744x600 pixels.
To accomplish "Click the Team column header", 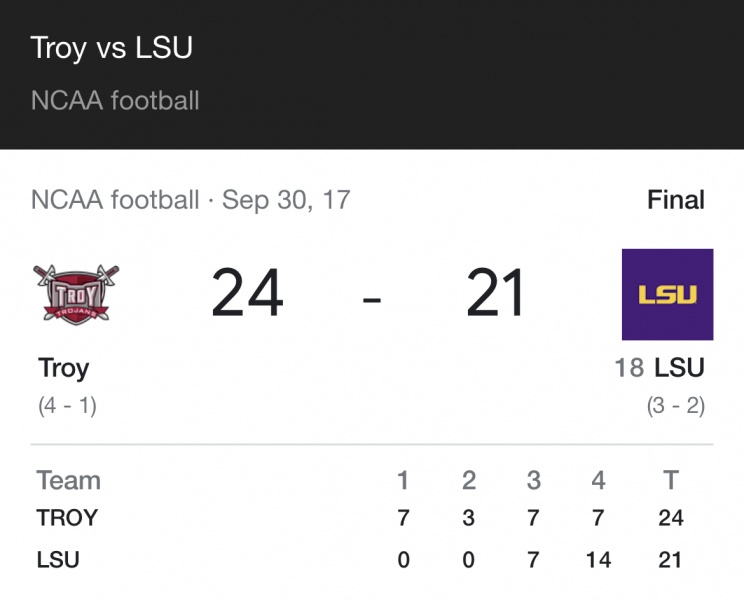I will pyautogui.click(x=68, y=480).
